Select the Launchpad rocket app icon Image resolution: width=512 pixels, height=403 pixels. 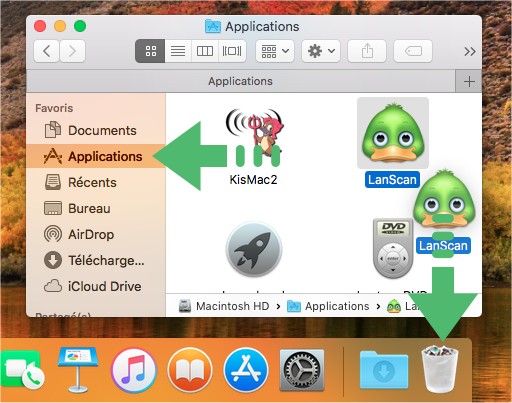coord(254,249)
